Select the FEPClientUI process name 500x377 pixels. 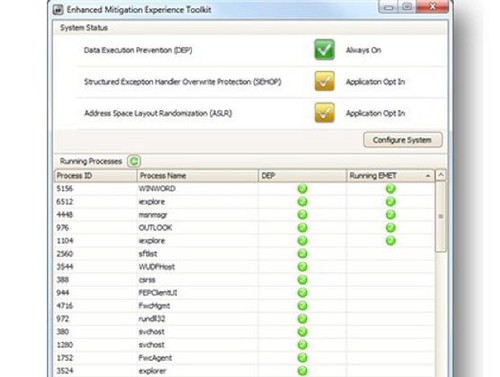[x=158, y=293]
